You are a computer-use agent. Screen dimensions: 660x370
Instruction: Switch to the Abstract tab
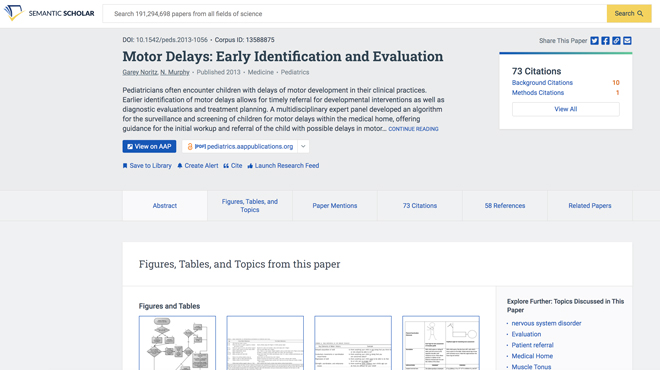point(165,205)
